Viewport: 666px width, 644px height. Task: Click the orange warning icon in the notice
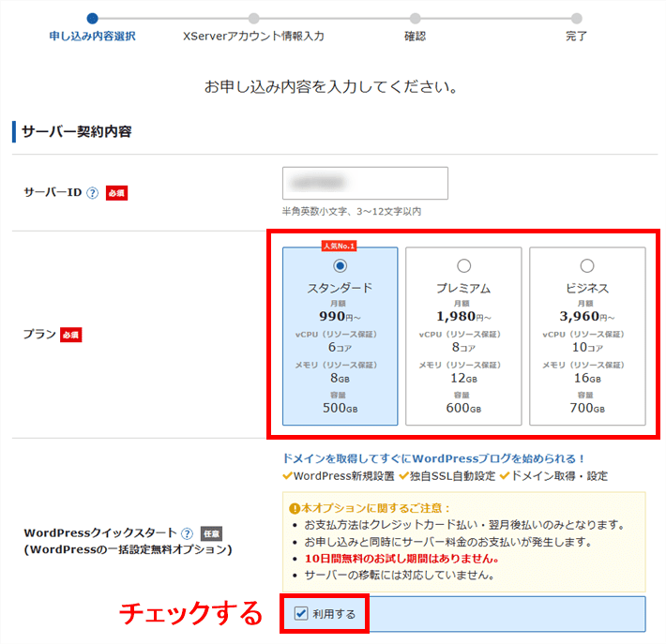[x=294, y=508]
